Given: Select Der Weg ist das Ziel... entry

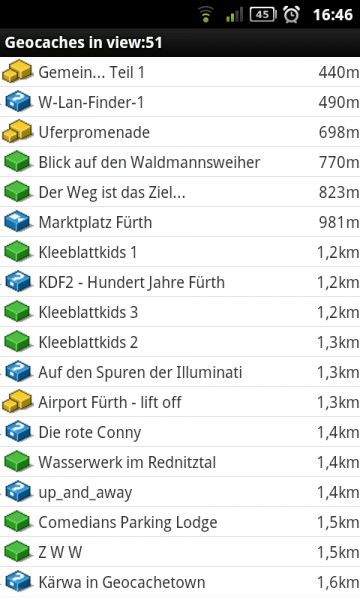Looking at the screenshot, I should pos(180,192).
